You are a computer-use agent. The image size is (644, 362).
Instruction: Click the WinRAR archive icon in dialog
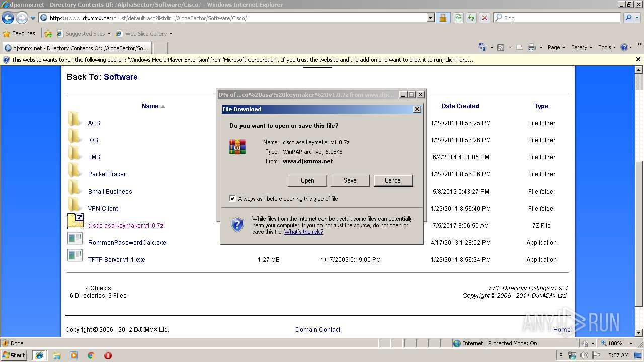[237, 147]
